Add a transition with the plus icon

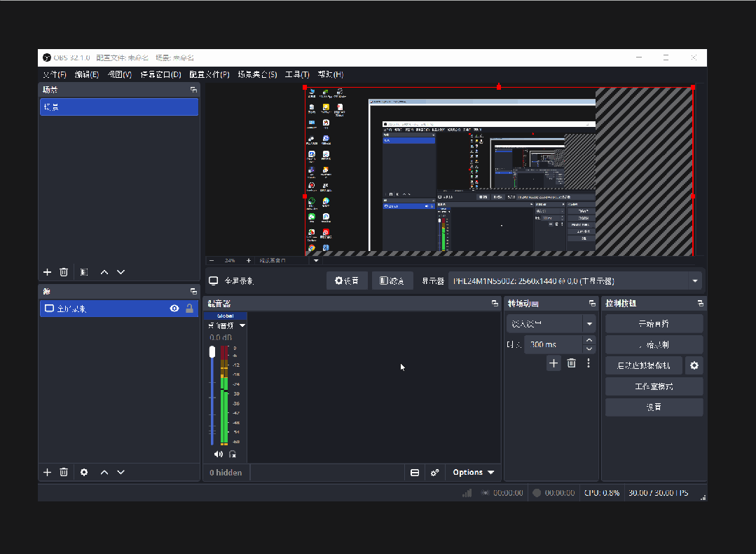pos(554,363)
